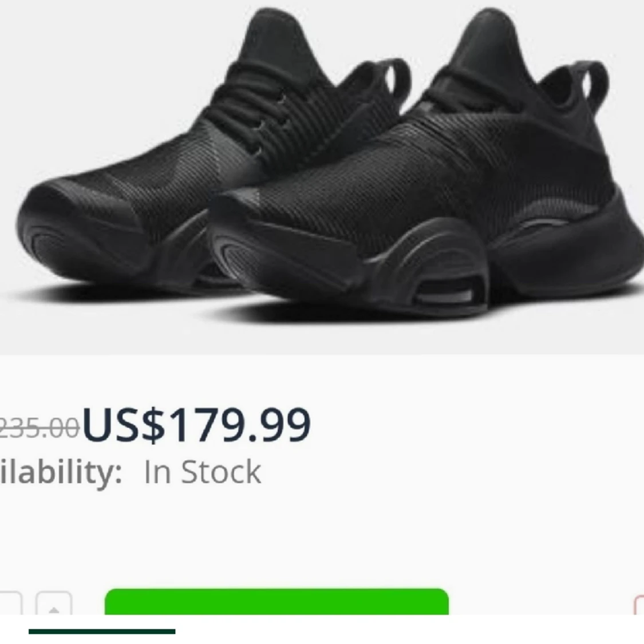Click the right shoe in the photo

[x=427, y=172]
